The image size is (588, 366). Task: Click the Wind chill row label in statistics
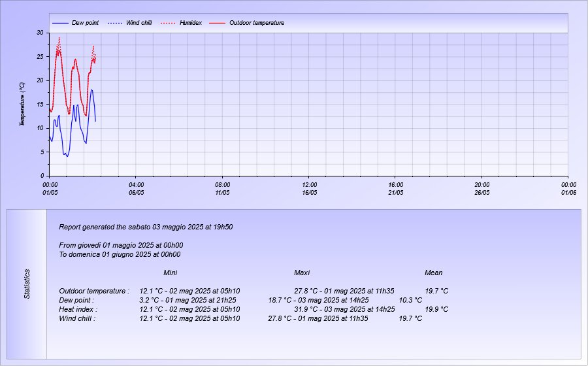click(x=77, y=318)
